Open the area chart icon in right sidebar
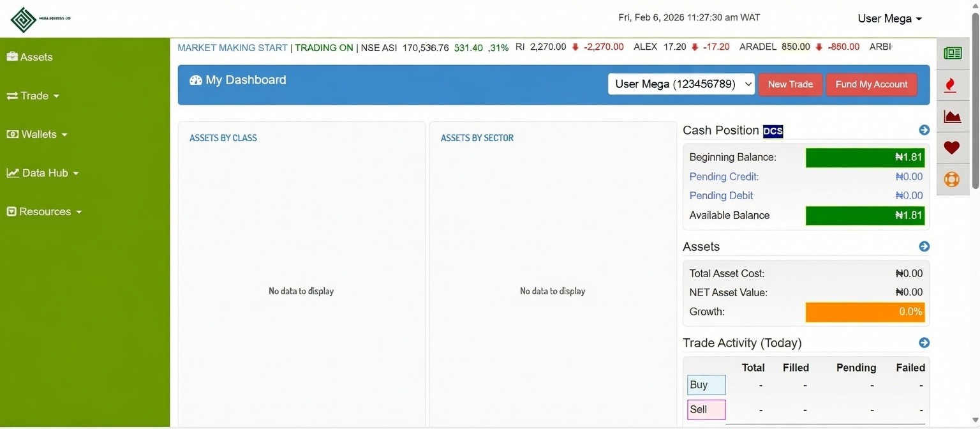Image resolution: width=980 pixels, height=429 pixels. tap(953, 116)
